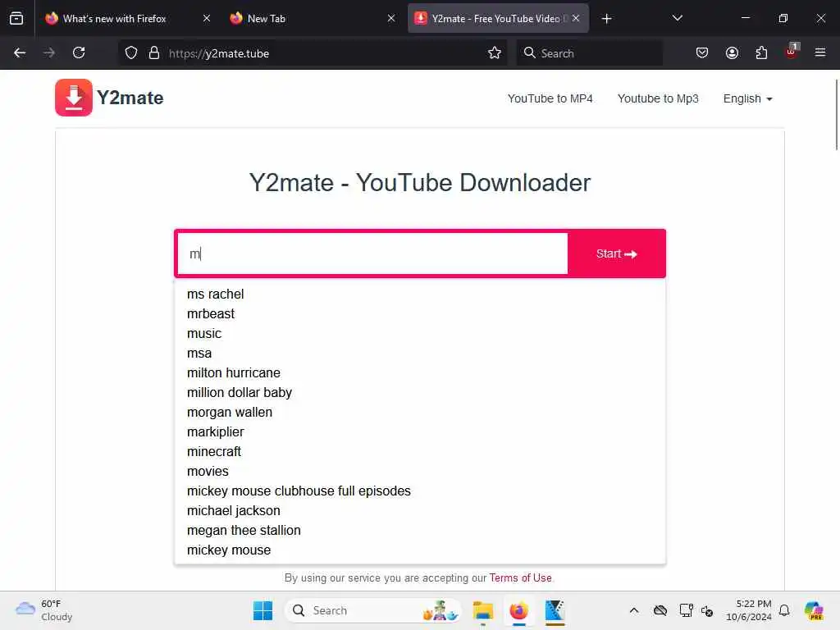Open the English language dropdown
840x630 pixels.
(x=747, y=98)
